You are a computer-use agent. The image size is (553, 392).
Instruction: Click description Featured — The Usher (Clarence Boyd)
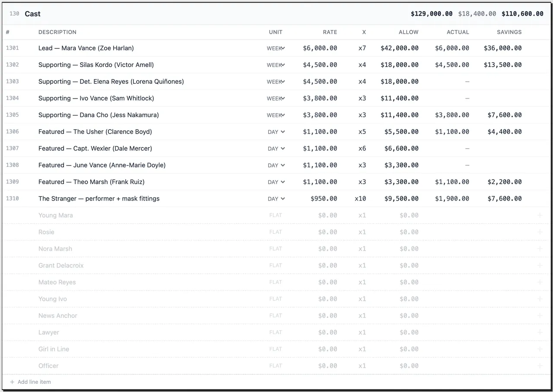(95, 132)
